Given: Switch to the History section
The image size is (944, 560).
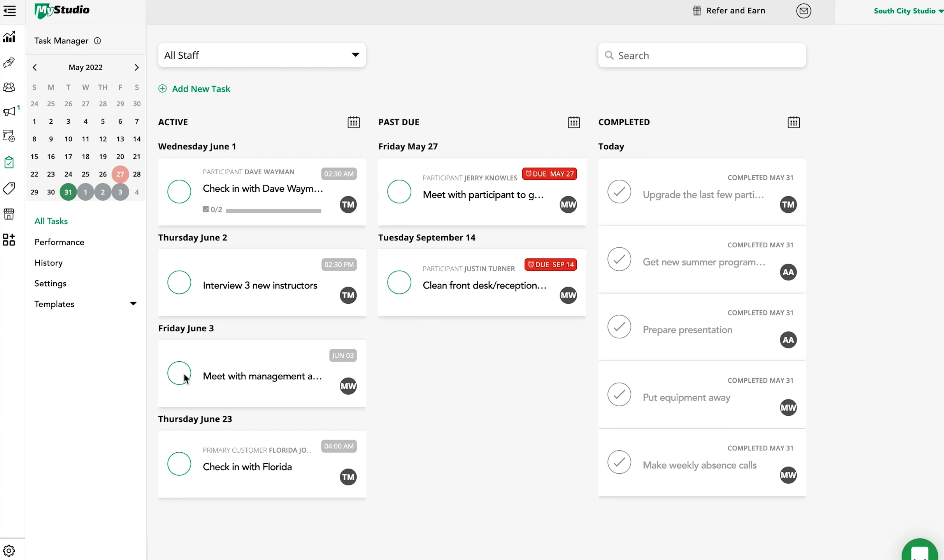Looking at the screenshot, I should click(48, 262).
